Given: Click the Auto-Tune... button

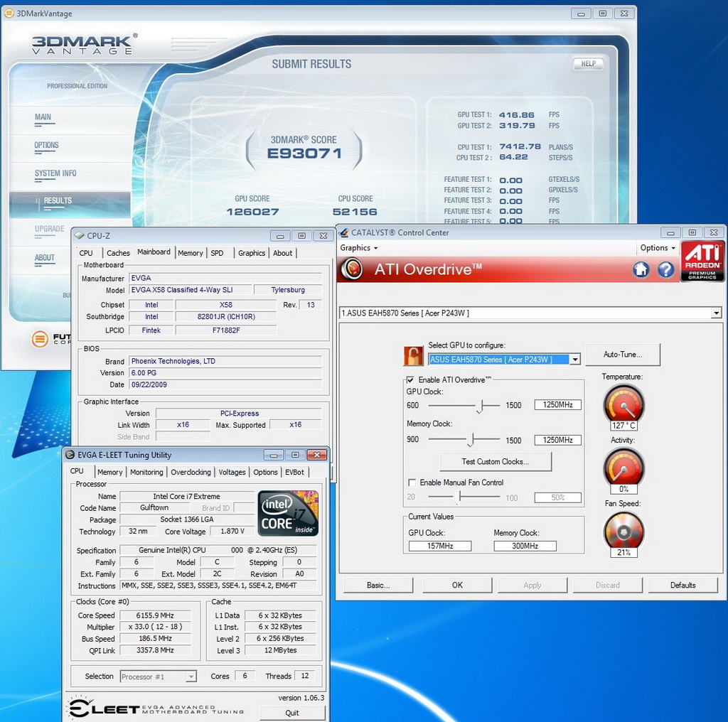Looking at the screenshot, I should click(x=623, y=355).
